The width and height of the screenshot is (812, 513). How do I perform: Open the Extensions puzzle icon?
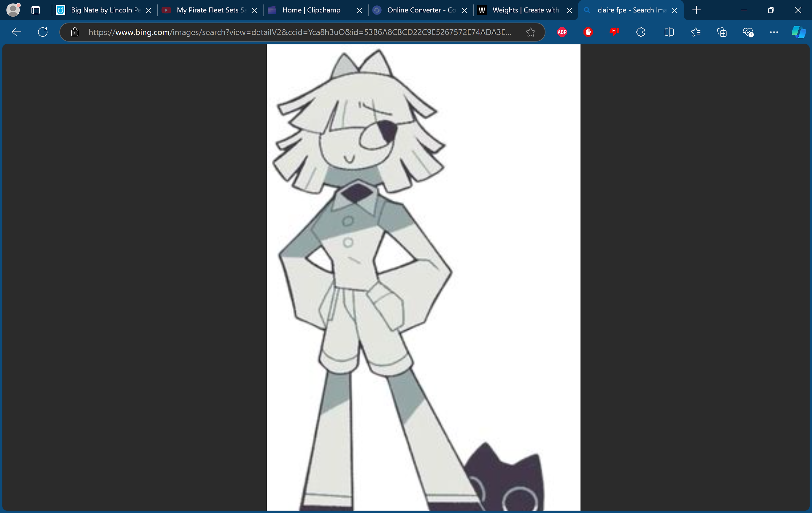[640, 32]
